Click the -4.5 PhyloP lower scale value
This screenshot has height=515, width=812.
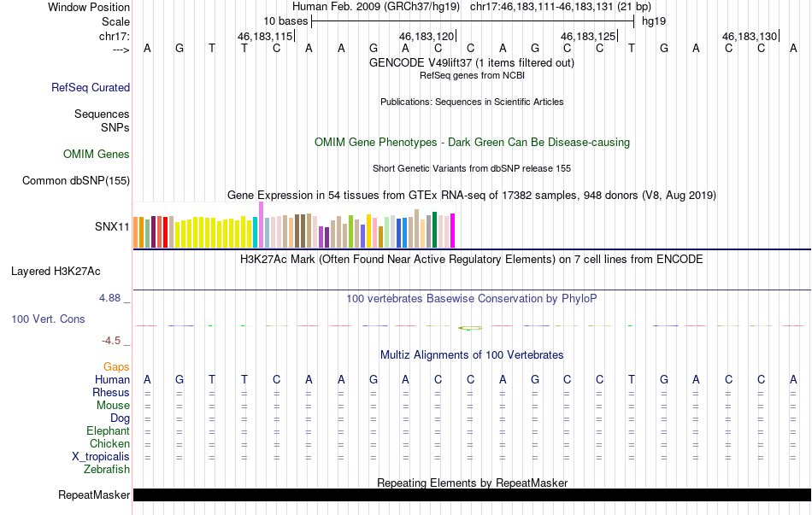click(x=111, y=341)
